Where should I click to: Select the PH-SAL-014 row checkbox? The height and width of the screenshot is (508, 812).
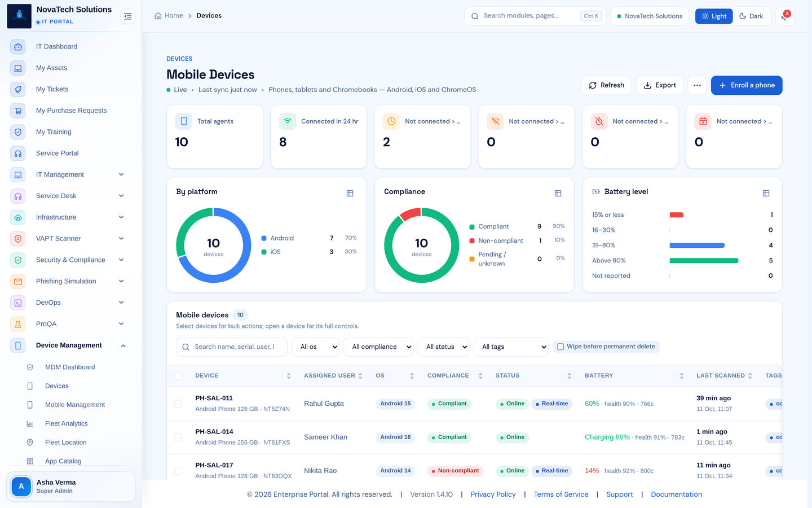pyautogui.click(x=178, y=437)
